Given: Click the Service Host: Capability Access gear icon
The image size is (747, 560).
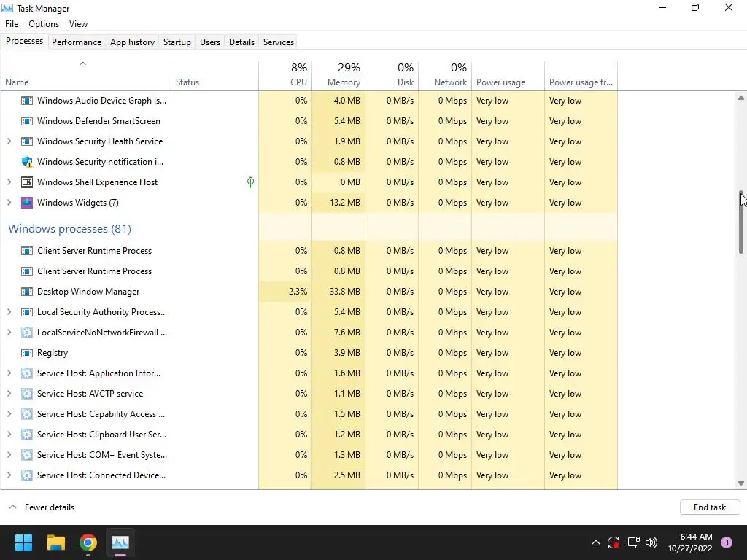Looking at the screenshot, I should click(27, 414).
